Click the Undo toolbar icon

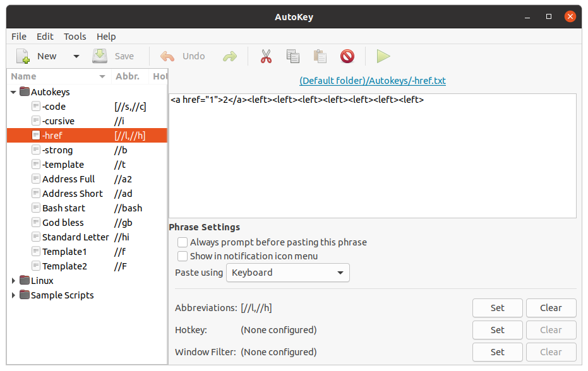click(167, 56)
